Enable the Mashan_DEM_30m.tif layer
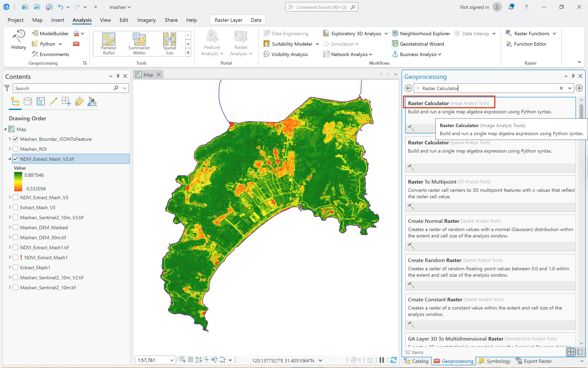588x368 pixels. click(16, 237)
